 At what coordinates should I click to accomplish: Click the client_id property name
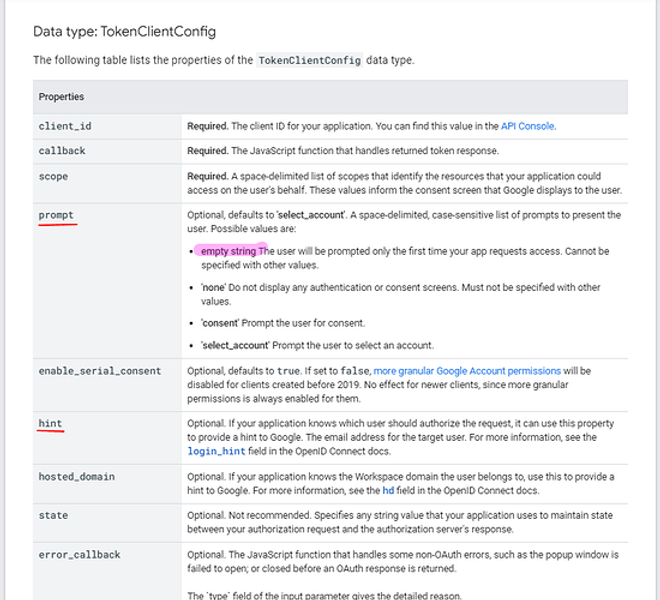coord(62,127)
